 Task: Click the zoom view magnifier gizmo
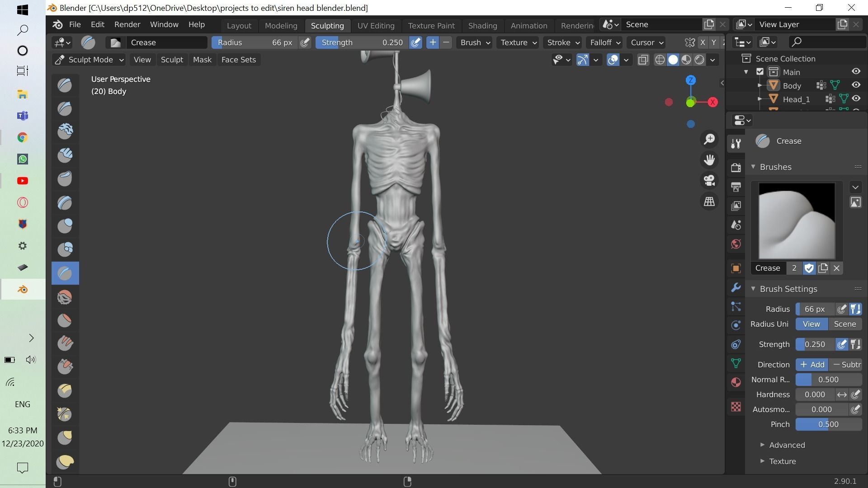709,139
